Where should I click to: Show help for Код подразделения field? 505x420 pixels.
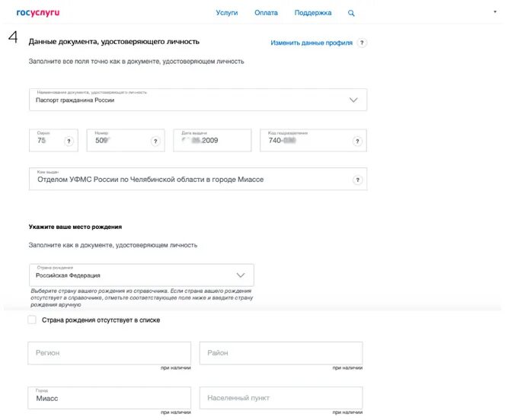pyautogui.click(x=357, y=141)
